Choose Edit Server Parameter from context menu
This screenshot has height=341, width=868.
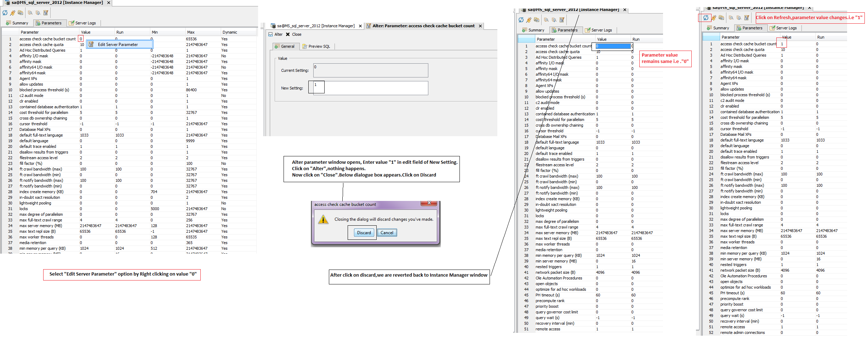[x=120, y=44]
